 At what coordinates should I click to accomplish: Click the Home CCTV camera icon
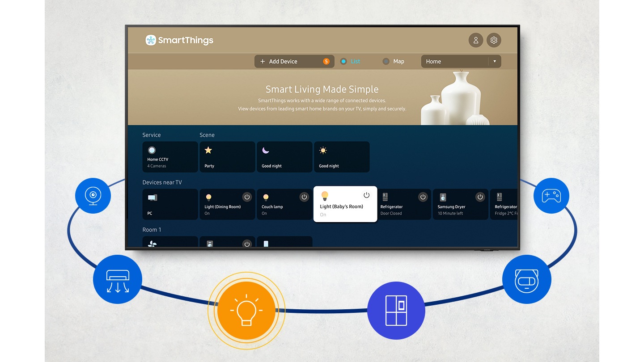[152, 150]
